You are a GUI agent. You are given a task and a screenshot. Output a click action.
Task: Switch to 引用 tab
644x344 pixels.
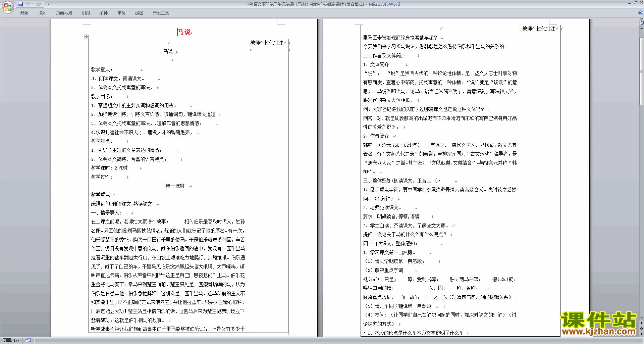click(x=86, y=13)
